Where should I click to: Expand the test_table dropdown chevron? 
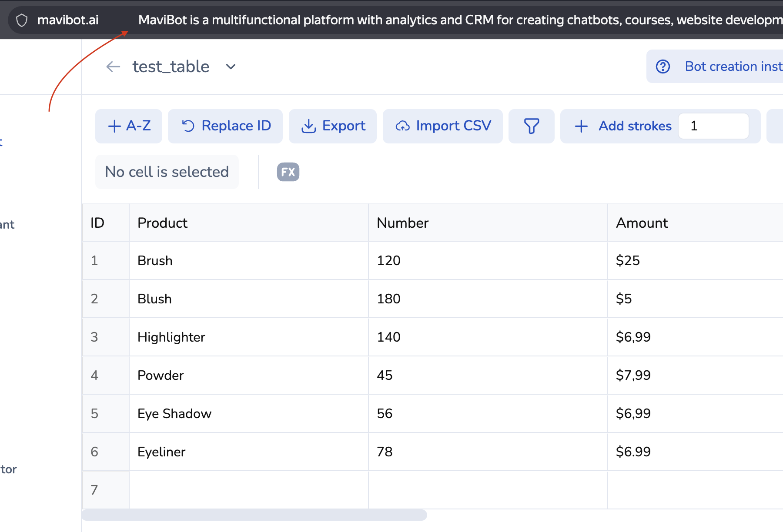coord(231,66)
